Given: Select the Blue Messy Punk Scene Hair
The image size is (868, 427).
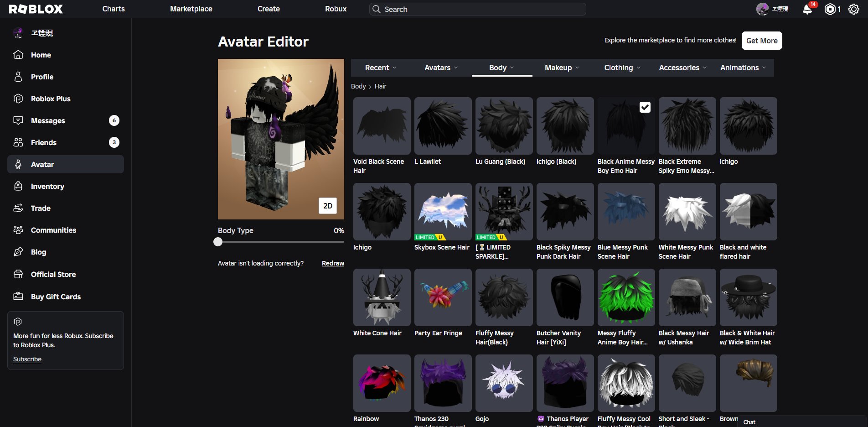Looking at the screenshot, I should [626, 212].
